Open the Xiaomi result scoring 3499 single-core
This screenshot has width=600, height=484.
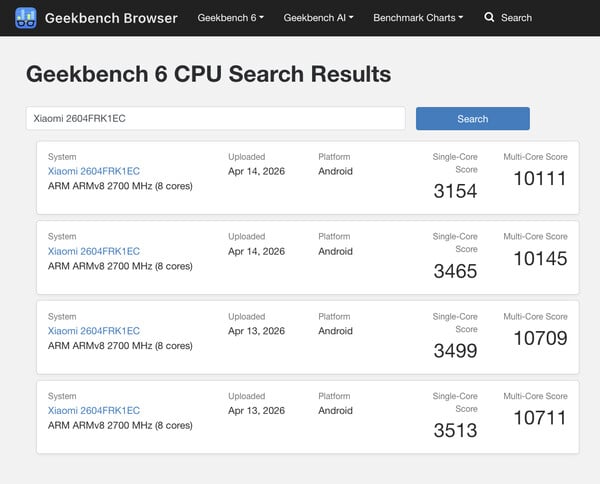[94, 331]
